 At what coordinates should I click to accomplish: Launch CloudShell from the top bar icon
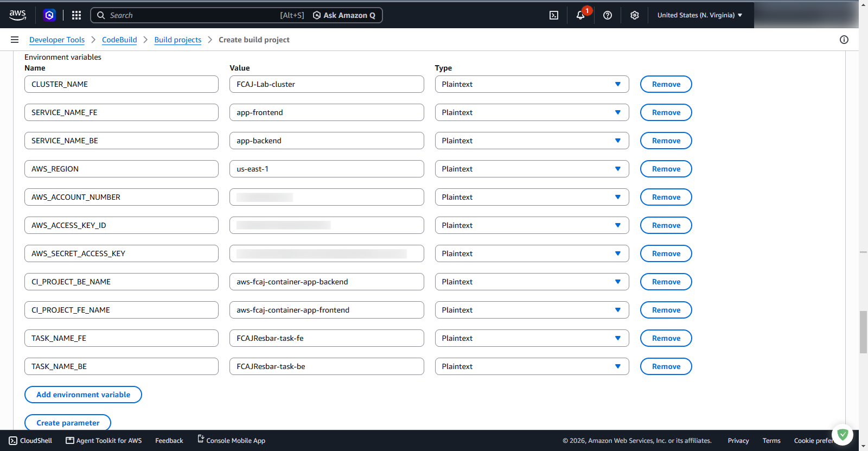(x=554, y=15)
